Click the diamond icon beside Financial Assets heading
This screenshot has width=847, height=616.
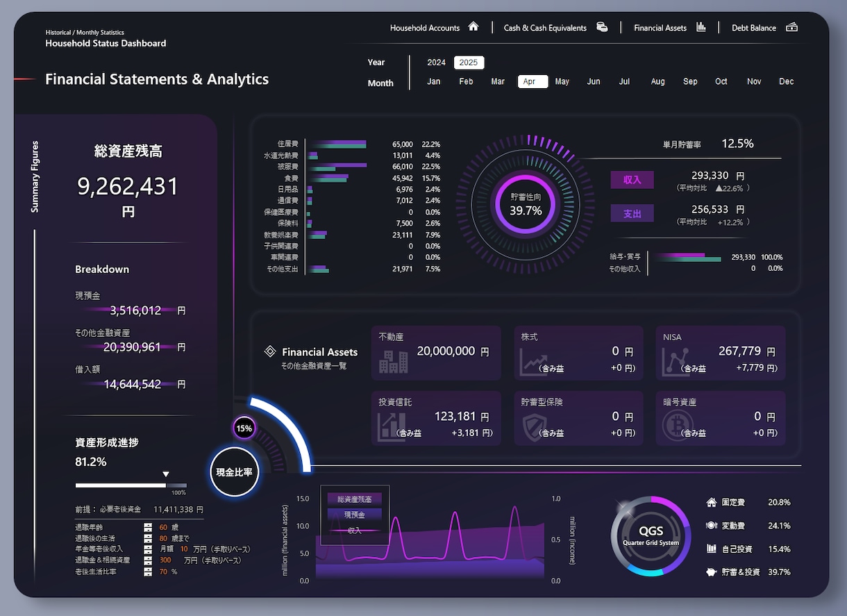point(270,352)
